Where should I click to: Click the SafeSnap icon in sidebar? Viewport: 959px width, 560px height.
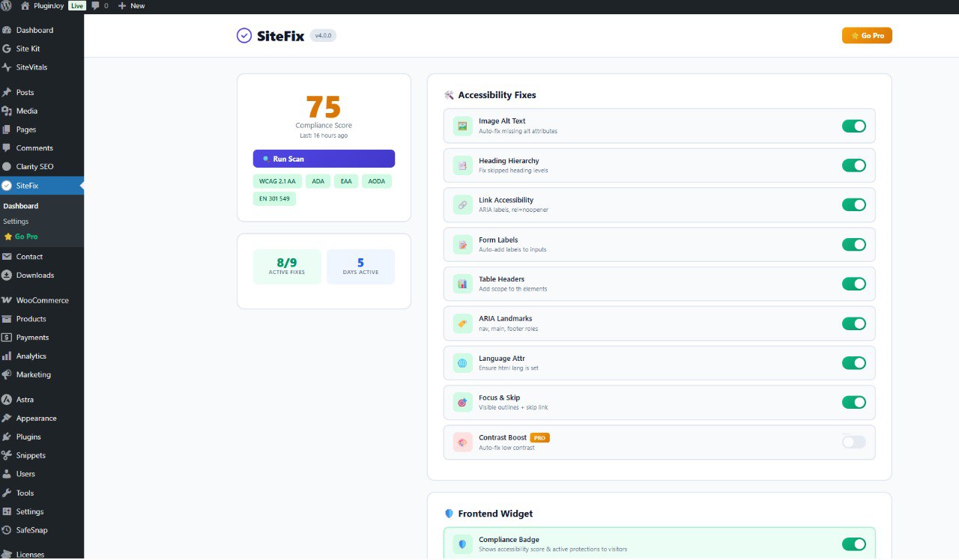(7, 530)
